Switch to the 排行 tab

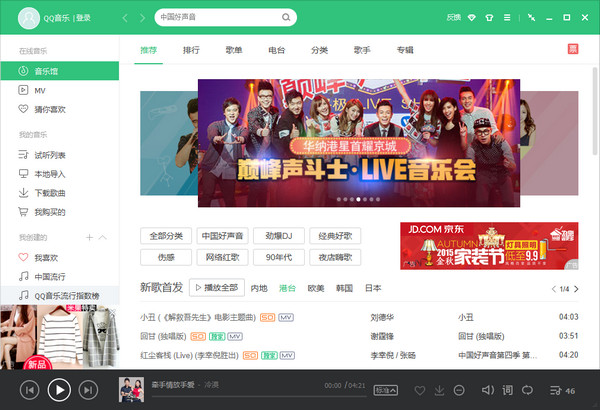[191, 49]
